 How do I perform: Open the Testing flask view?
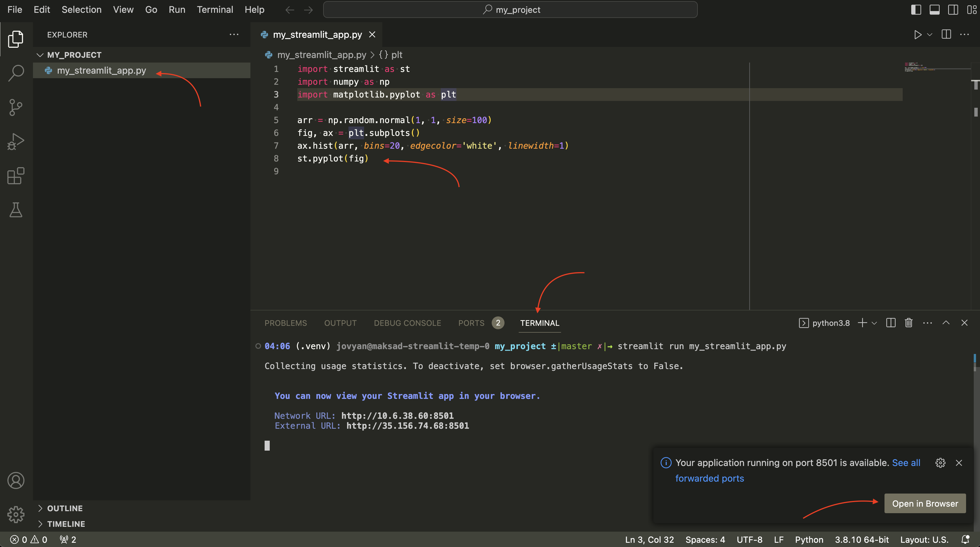(x=16, y=210)
